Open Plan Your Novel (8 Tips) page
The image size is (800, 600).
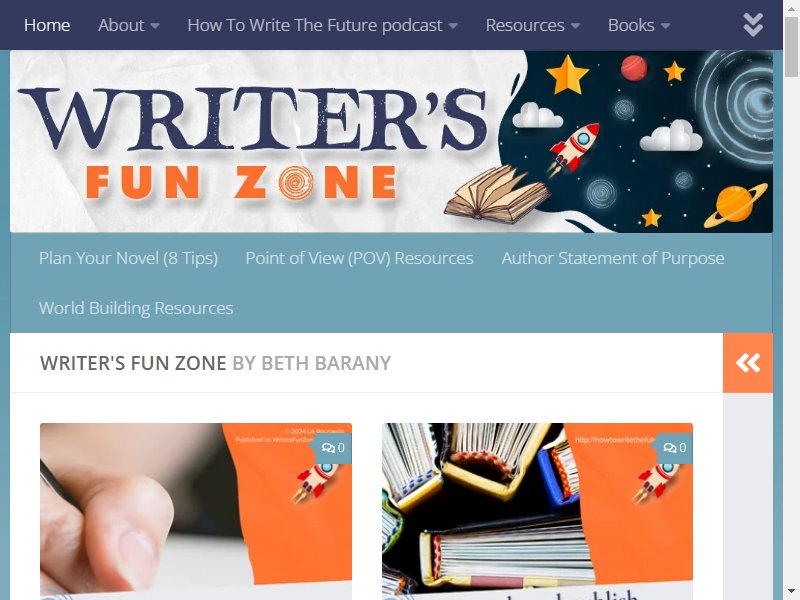[x=129, y=258]
